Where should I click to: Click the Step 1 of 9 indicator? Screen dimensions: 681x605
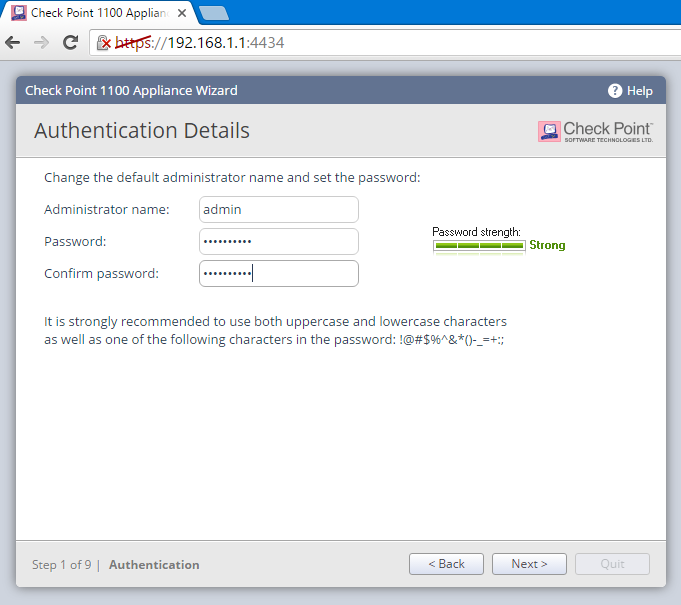[x=62, y=565]
